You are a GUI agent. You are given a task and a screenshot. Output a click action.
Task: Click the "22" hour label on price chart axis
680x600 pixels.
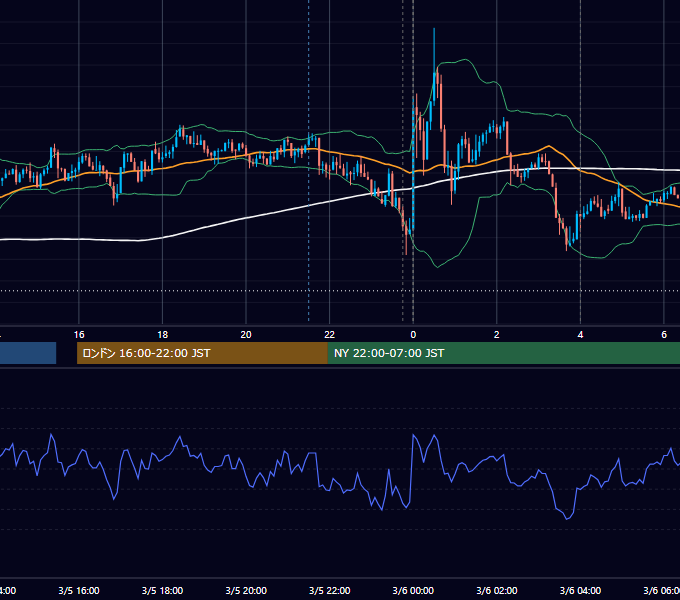pyautogui.click(x=330, y=335)
